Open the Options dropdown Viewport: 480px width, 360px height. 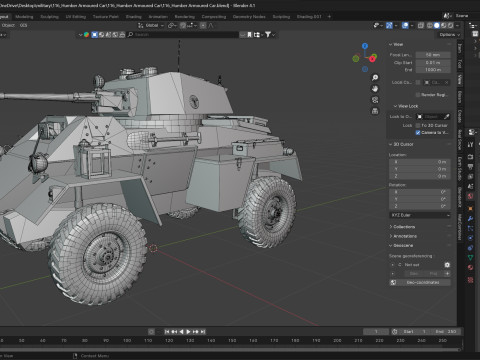449,35
